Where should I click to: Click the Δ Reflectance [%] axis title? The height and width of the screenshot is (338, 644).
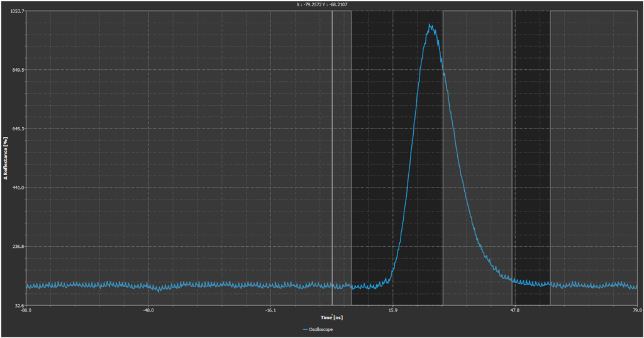click(x=5, y=159)
